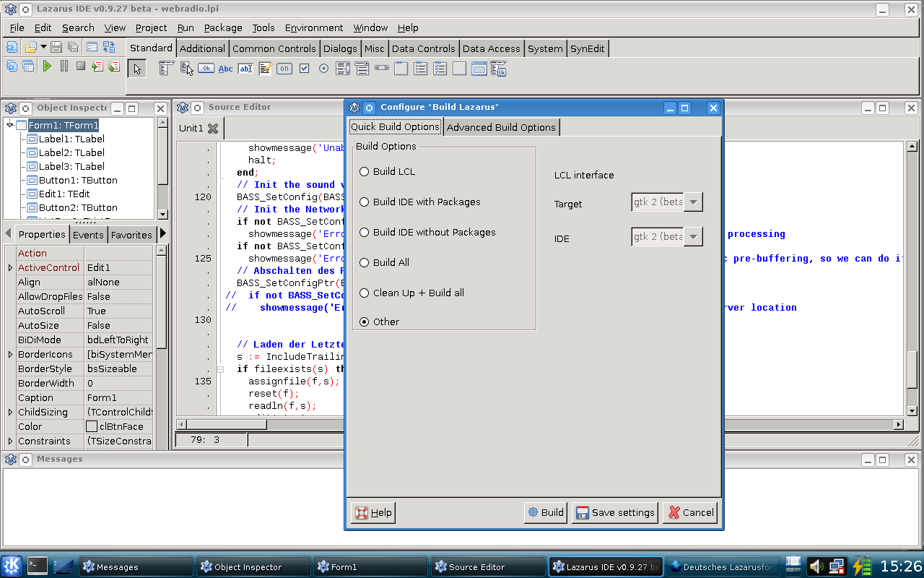Screen dimensions: 924x578
Task: Open Source Editor from the taskbar
Action: pos(487,567)
